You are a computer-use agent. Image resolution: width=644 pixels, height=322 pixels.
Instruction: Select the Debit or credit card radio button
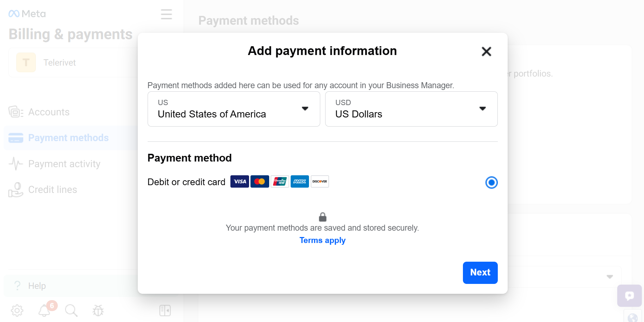pyautogui.click(x=491, y=182)
